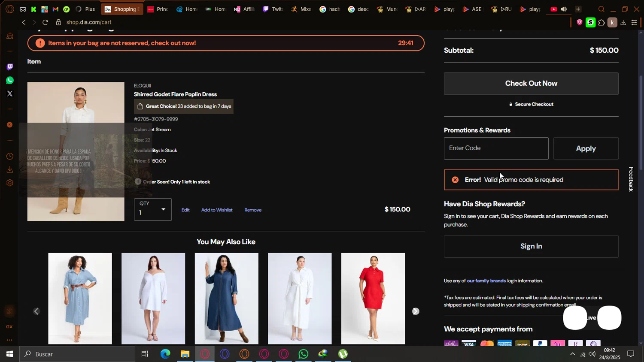Click the Enter Code promo field

(x=496, y=148)
